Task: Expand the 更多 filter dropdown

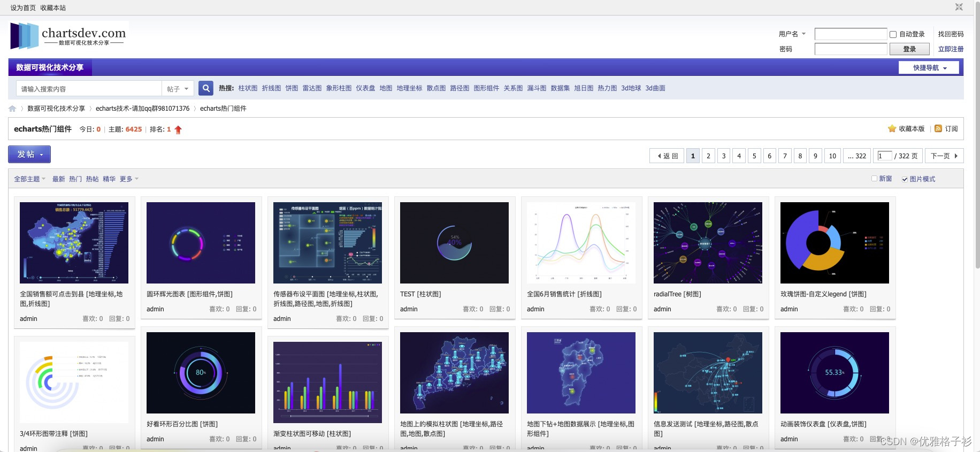Action: (x=129, y=179)
